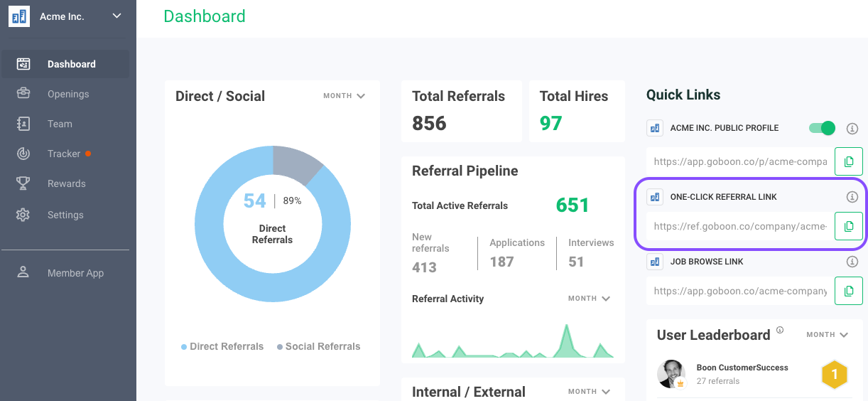Click logo icon beside Acme Inc. Public Profile
868x401 pixels.
[x=654, y=128]
